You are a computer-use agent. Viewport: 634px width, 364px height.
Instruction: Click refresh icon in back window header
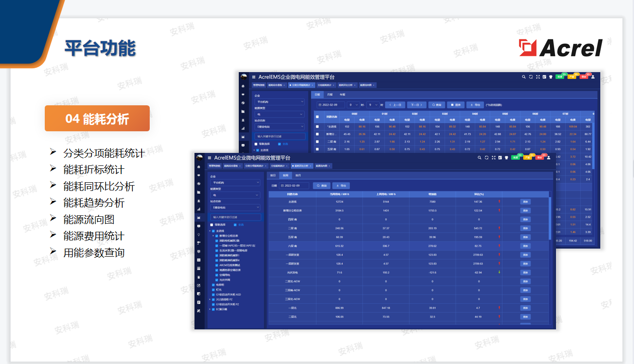531,77
